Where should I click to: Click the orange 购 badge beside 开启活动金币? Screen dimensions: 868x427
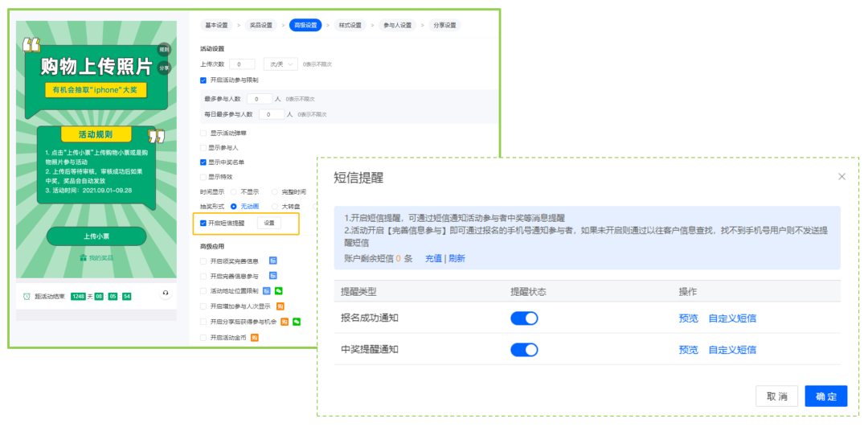tap(255, 337)
